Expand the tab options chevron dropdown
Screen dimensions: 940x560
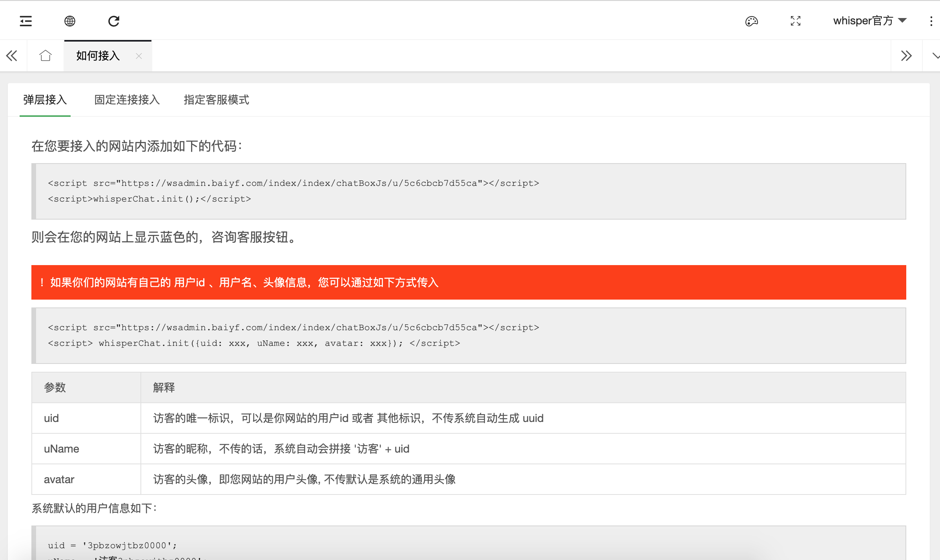[x=936, y=56]
